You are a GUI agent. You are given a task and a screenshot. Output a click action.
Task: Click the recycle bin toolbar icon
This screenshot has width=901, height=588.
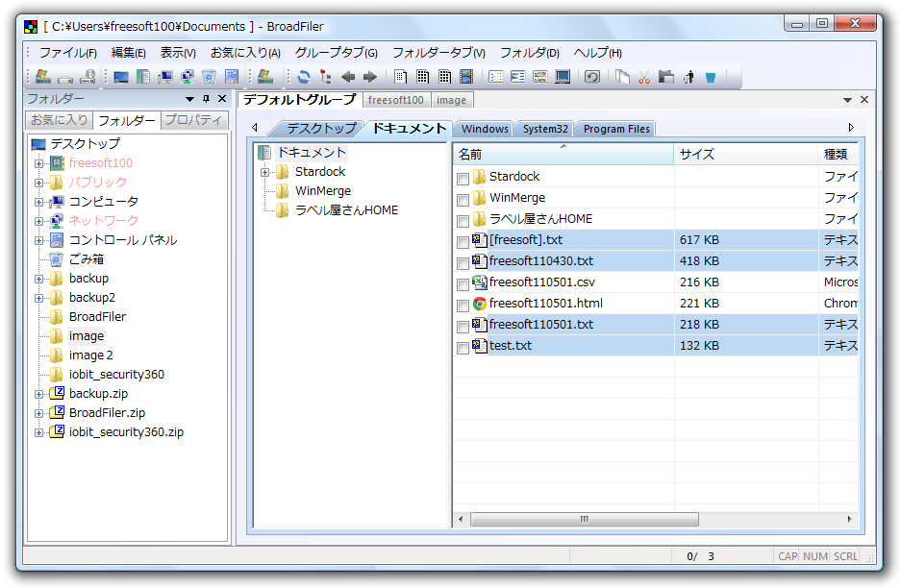tap(210, 76)
